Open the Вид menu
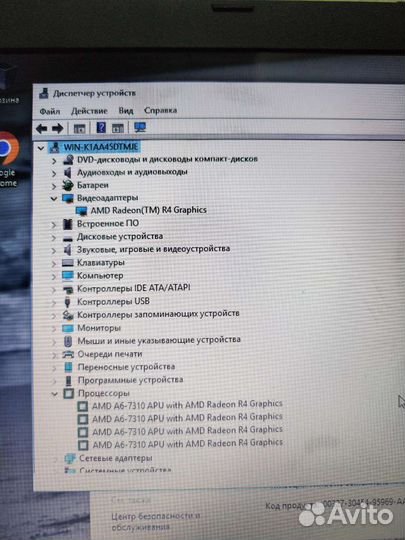Image resolution: width=405 pixels, height=540 pixels. 126,111
